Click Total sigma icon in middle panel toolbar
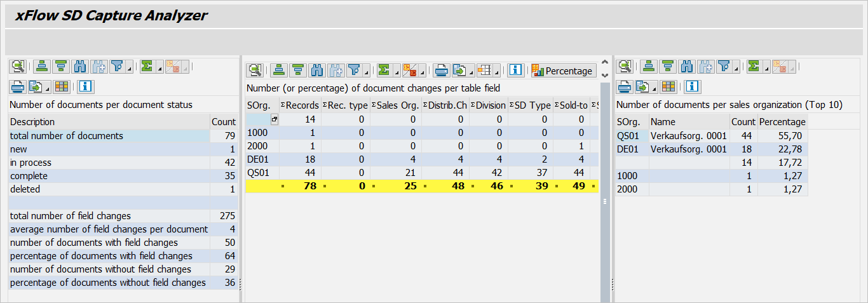868x303 pixels. pos(383,71)
